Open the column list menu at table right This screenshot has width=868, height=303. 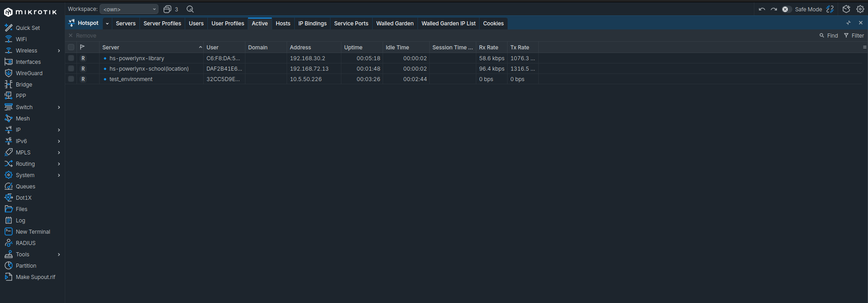(864, 48)
